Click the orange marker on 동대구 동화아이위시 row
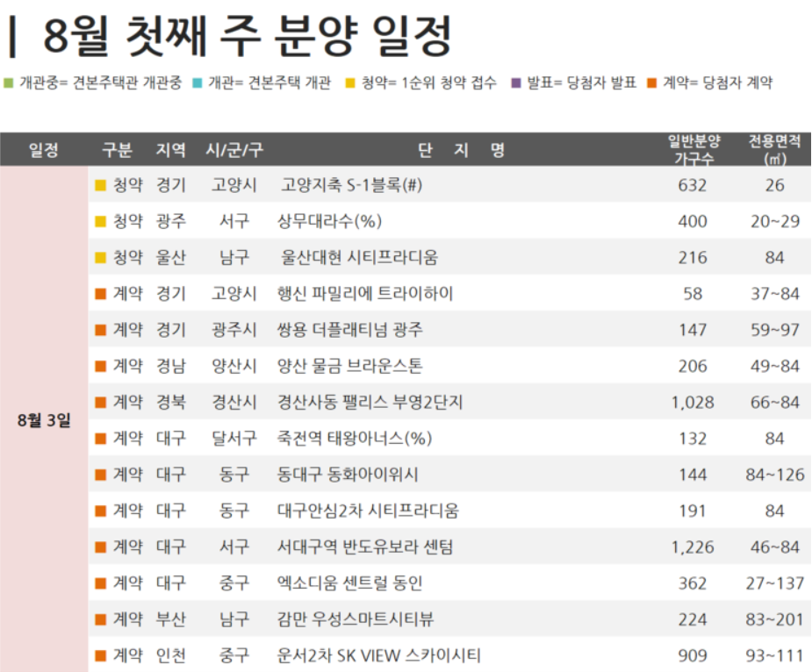This screenshot has width=812, height=672. tap(100, 475)
